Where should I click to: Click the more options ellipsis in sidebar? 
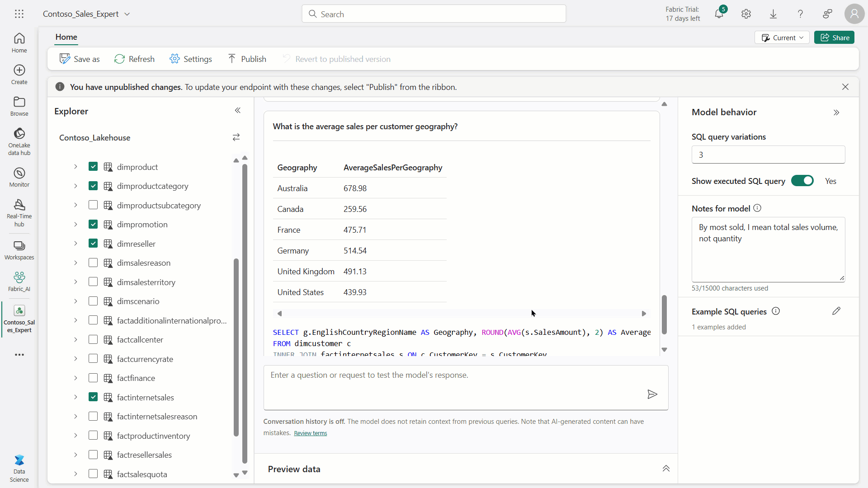pyautogui.click(x=19, y=355)
